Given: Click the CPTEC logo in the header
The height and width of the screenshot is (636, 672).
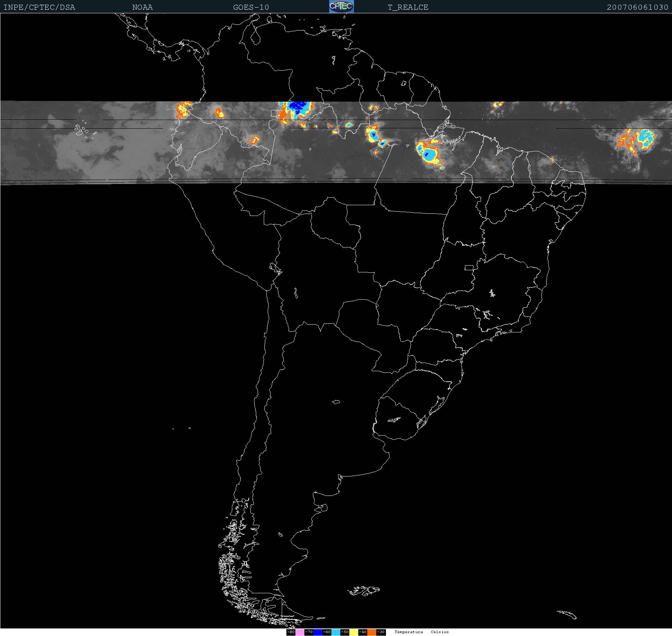Looking at the screenshot, I should tap(341, 6).
